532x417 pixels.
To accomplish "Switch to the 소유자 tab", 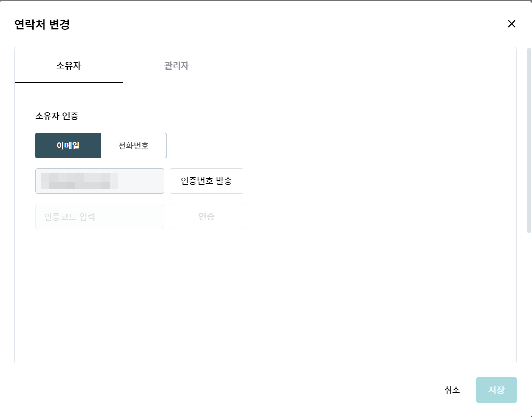I will [69, 65].
